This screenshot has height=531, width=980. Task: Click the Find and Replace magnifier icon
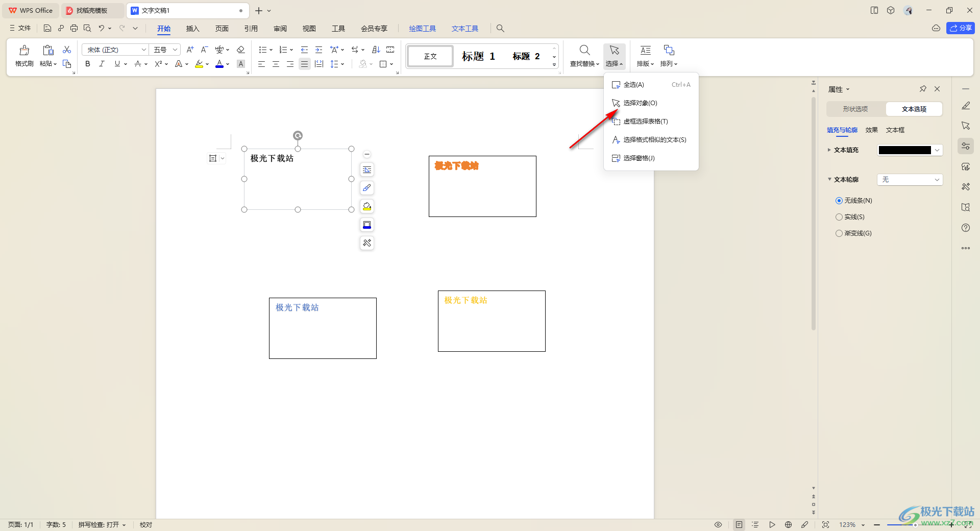pos(585,50)
